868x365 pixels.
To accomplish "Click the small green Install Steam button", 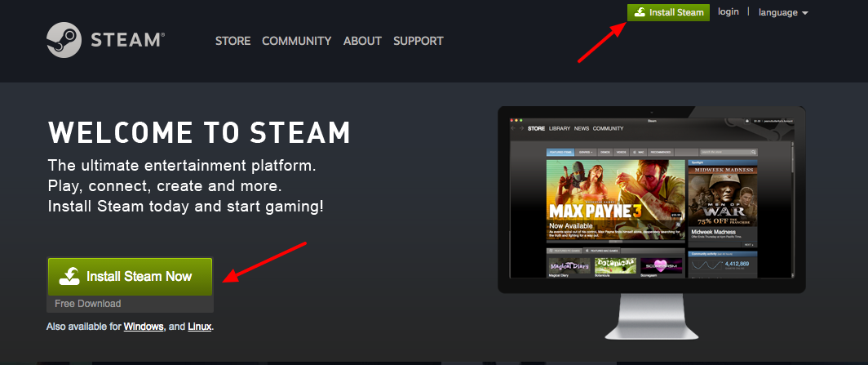I will [x=668, y=12].
